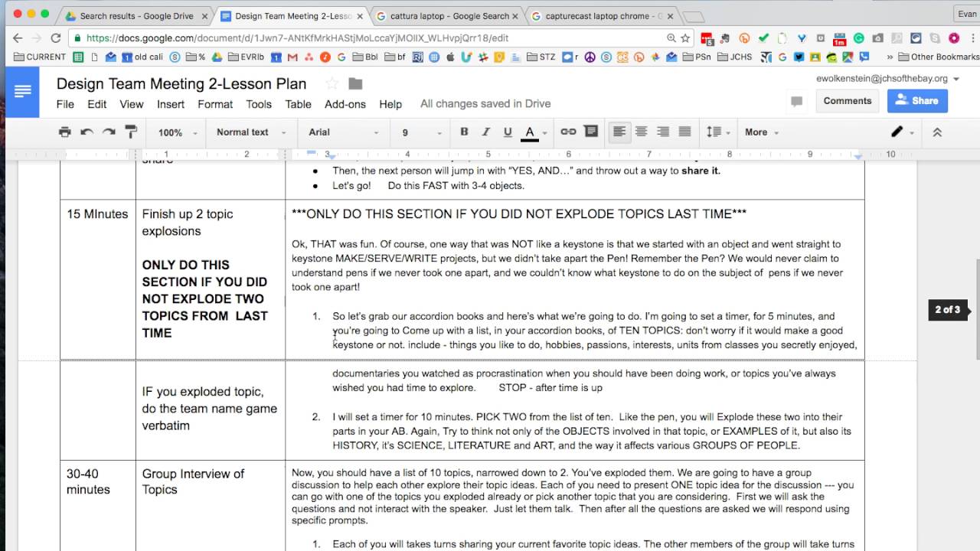Set justified text alignment
Image resolution: width=980 pixels, height=551 pixels.
coord(684,132)
